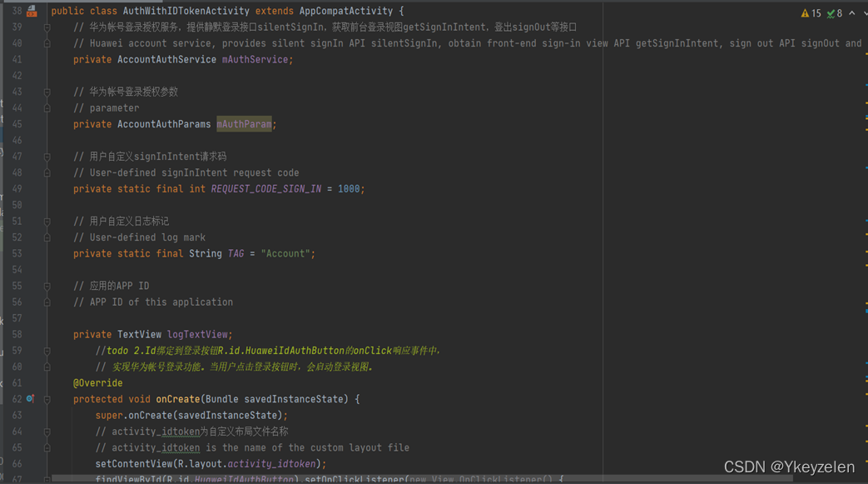
Task: Click line number 49 in the gutter
Action: [17, 189]
